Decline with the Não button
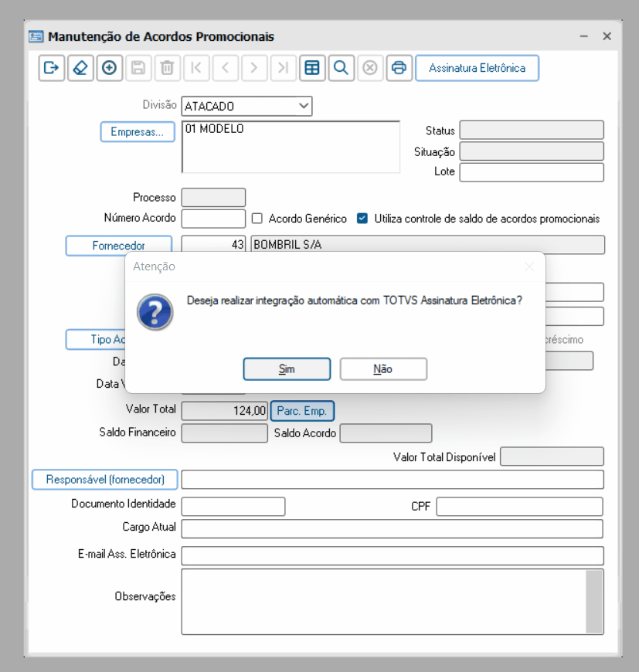Image resolution: width=639 pixels, height=672 pixels. 383,369
